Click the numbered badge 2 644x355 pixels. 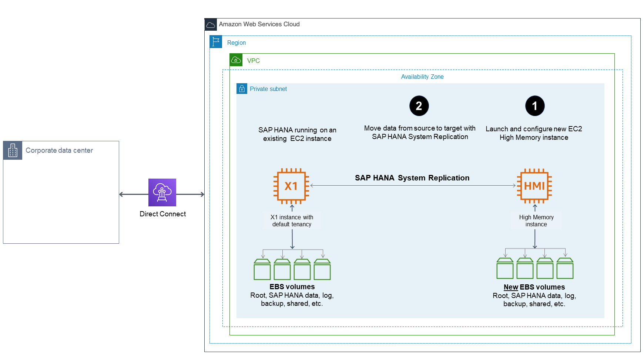click(x=419, y=106)
